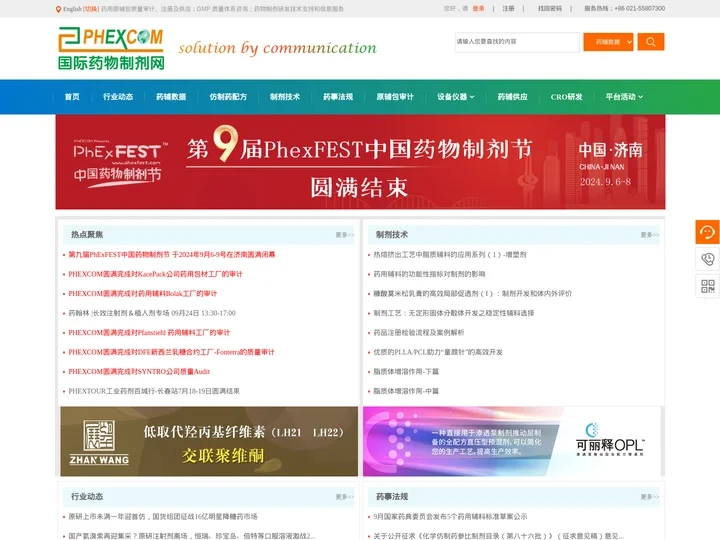The height and width of the screenshot is (540, 720).
Task: Open 优质的PLLA/PCL 童颜针 article
Action: point(438,352)
